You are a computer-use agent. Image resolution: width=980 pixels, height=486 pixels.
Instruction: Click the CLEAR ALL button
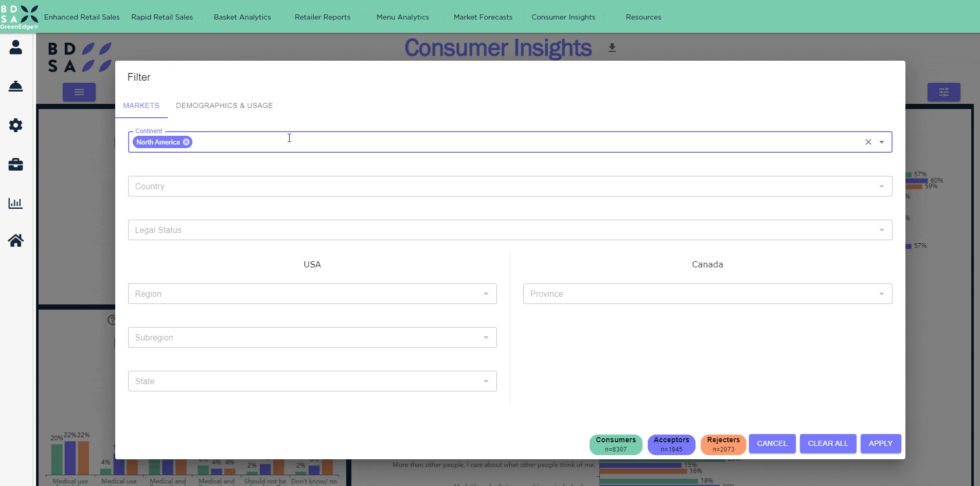(827, 443)
